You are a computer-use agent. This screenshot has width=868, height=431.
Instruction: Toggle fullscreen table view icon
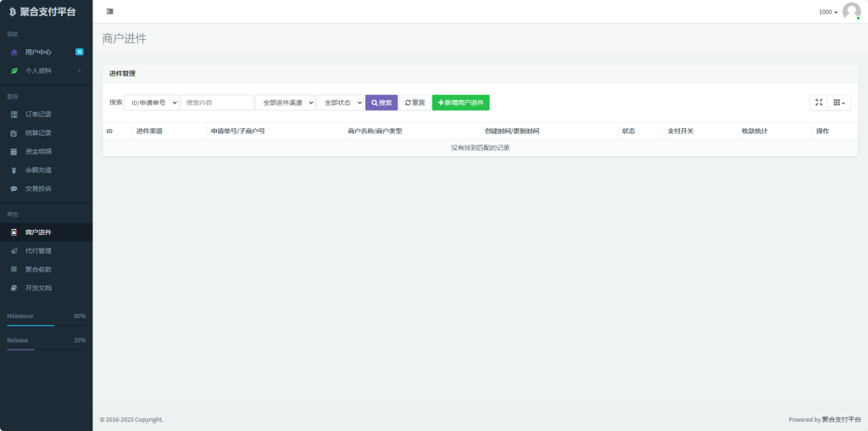click(818, 103)
